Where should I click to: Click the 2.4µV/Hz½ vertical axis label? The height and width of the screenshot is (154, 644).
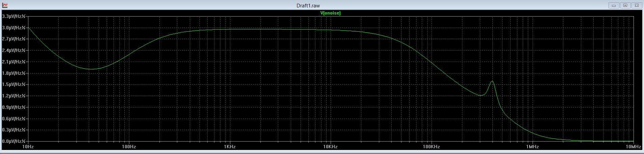[14, 51]
